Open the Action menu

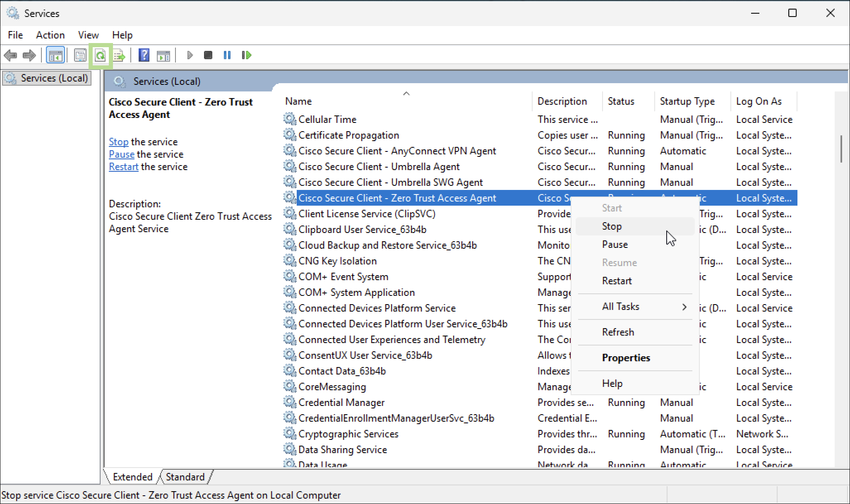point(50,35)
